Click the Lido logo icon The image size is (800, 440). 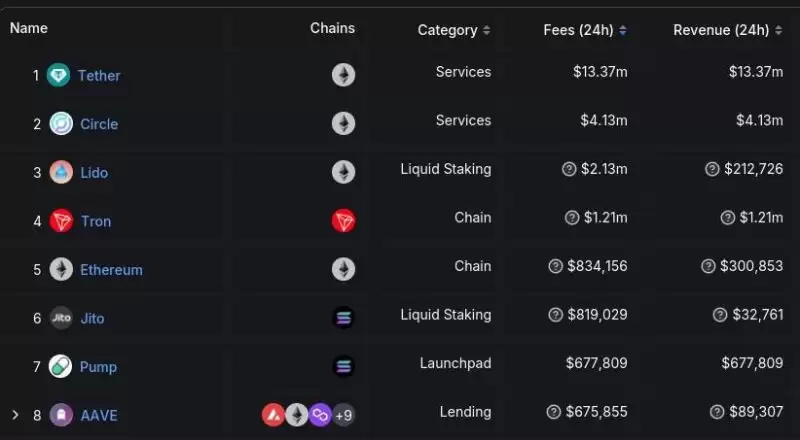click(x=61, y=172)
